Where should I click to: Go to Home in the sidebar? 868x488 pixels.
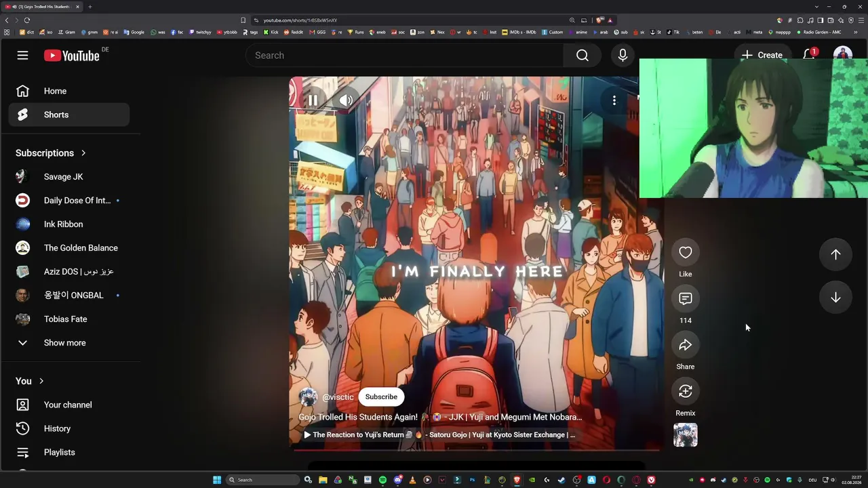(69, 91)
